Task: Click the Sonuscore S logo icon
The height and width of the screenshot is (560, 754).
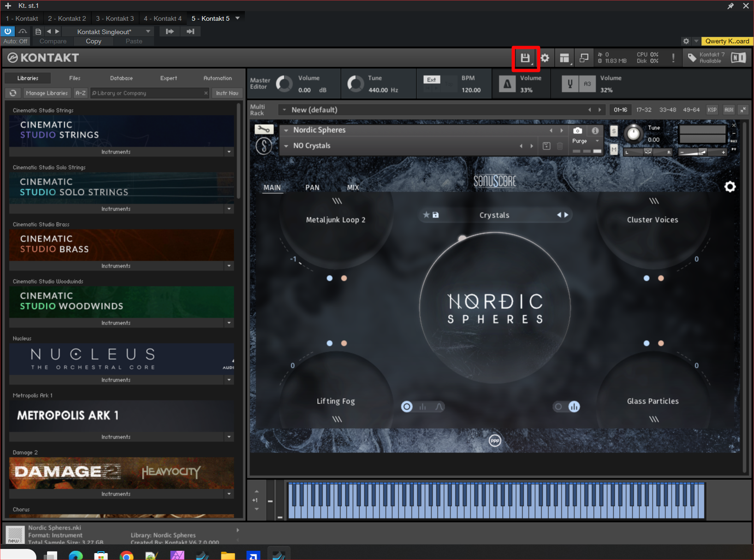Action: coord(264,146)
